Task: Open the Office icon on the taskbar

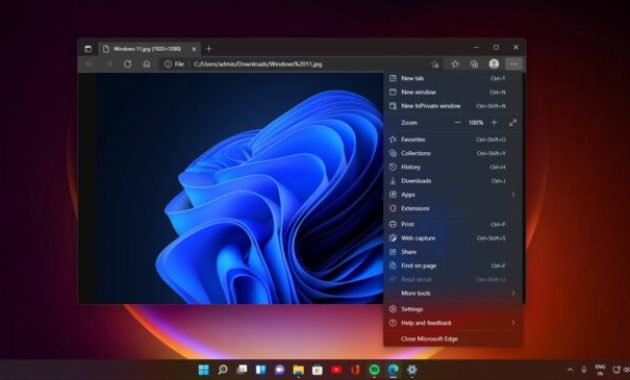Action: pos(355,370)
